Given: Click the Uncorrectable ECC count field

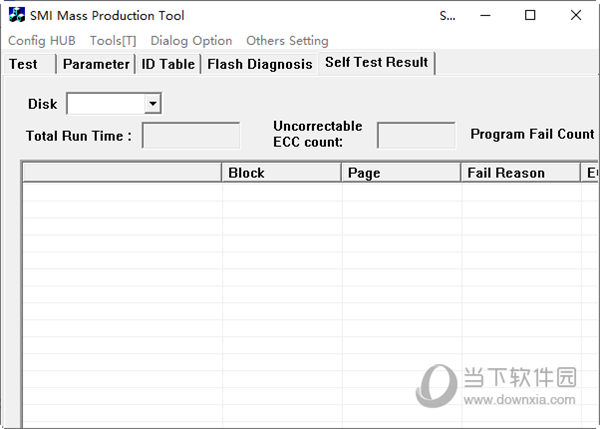Looking at the screenshot, I should tap(416, 135).
